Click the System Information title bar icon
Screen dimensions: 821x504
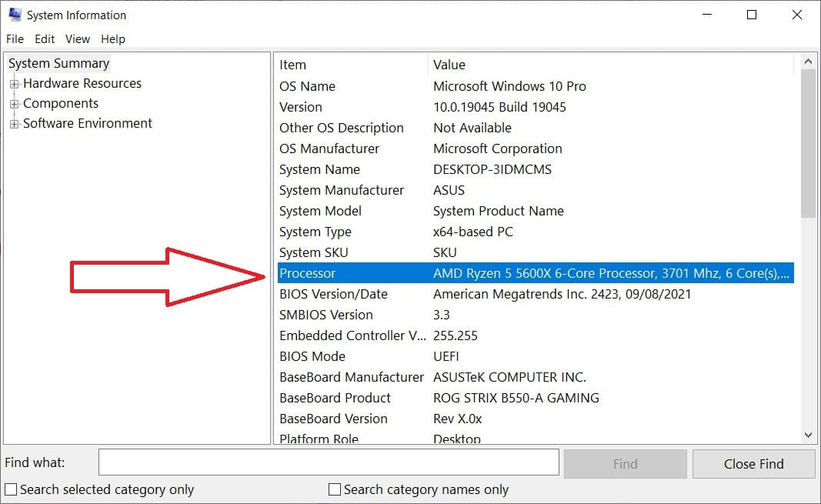(x=14, y=14)
